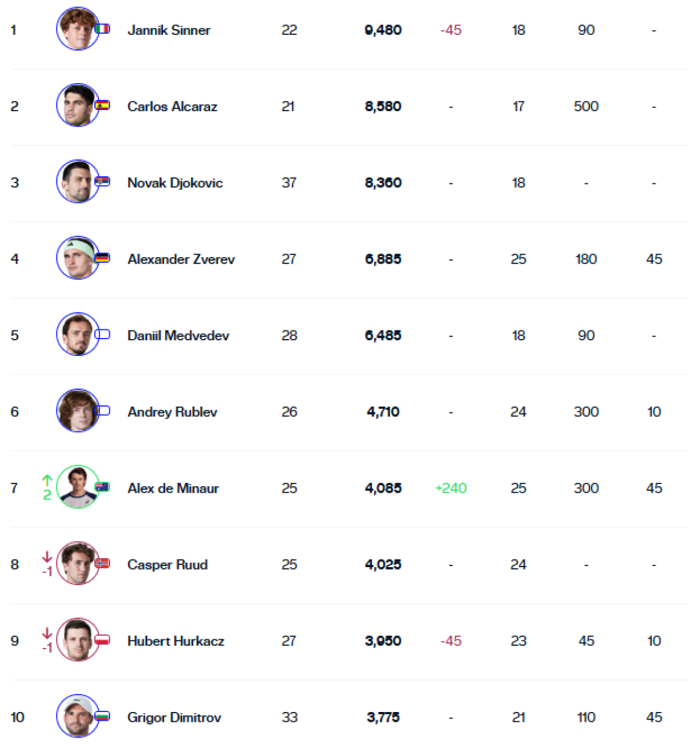Select the German flag beside Zverev
This screenshot has height=744, width=700.
(x=102, y=258)
